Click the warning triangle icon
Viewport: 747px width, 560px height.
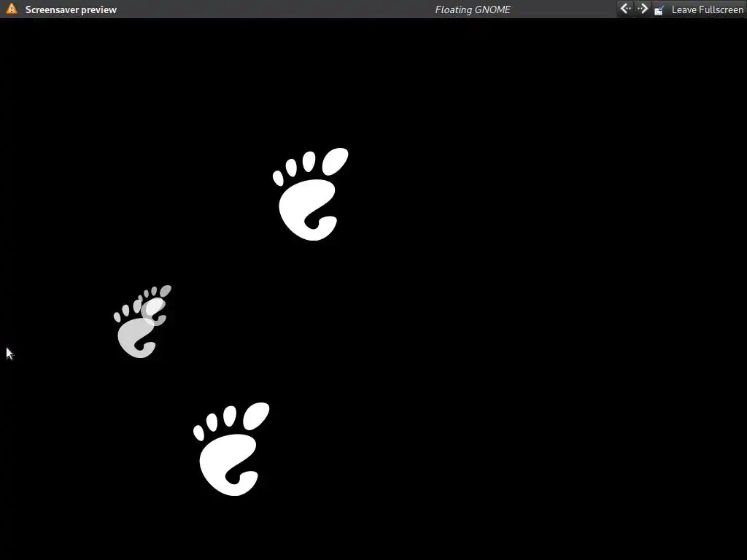point(12,9)
